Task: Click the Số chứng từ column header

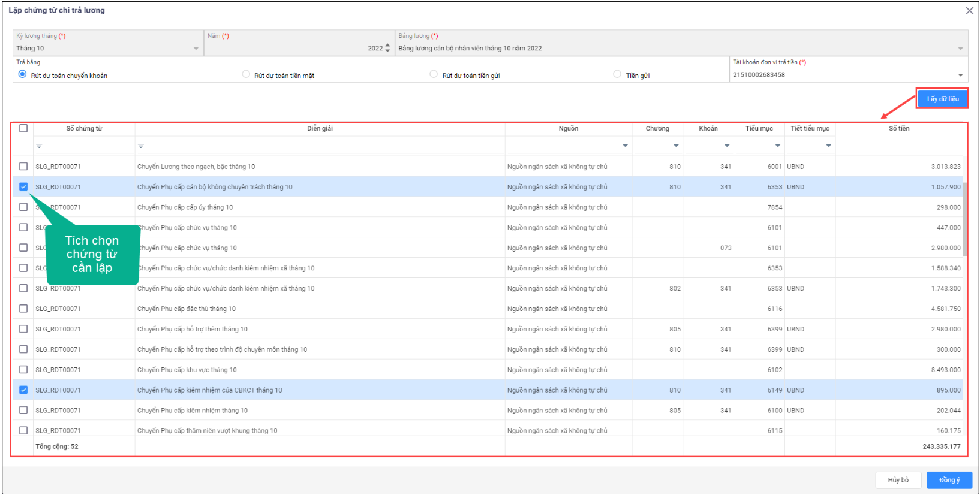Action: tap(84, 128)
